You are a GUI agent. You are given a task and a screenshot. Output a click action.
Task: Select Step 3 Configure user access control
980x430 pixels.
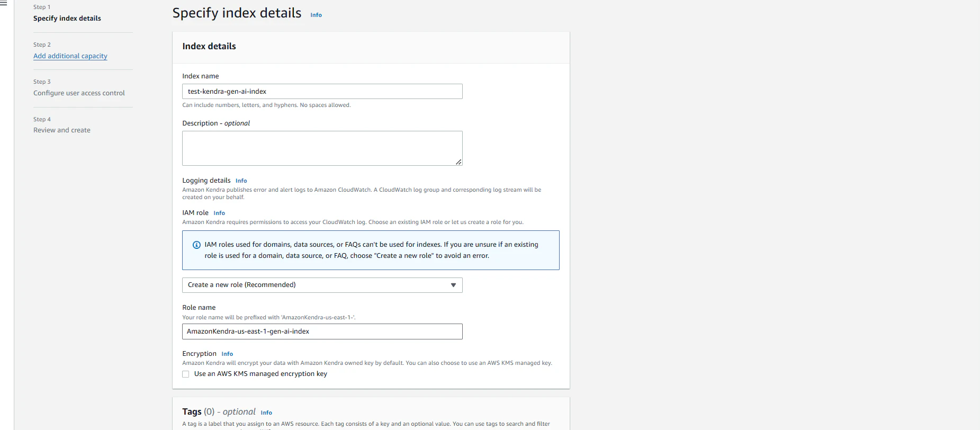coord(79,93)
